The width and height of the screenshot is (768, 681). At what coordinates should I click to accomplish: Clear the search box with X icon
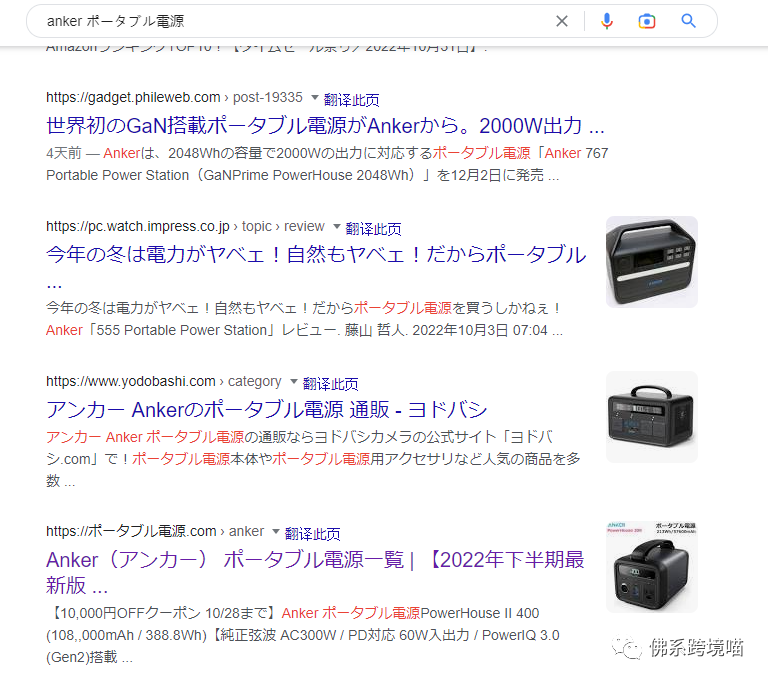click(x=562, y=21)
